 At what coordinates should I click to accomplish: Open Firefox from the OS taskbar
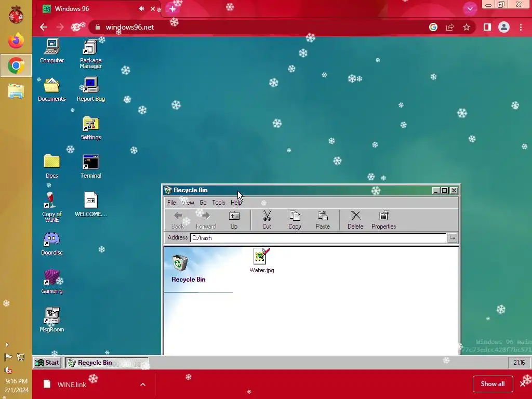[x=16, y=41]
